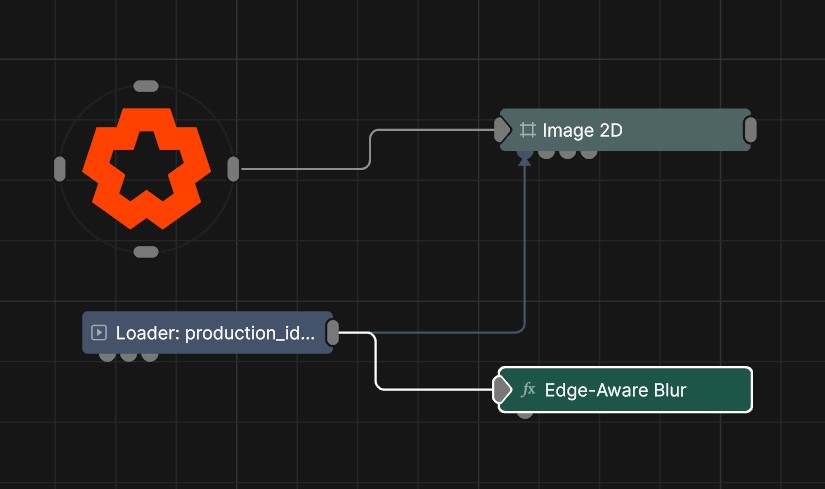The height and width of the screenshot is (489, 825).
Task: Select the Loader: production_id node label
Action: click(215, 333)
